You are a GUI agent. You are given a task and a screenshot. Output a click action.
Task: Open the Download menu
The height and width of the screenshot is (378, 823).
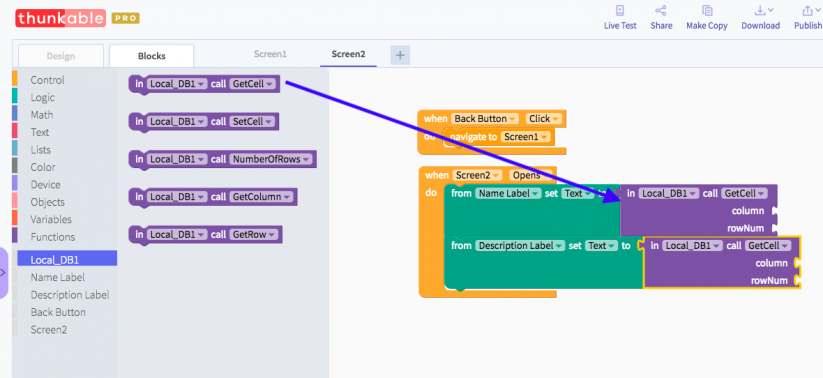point(761,17)
